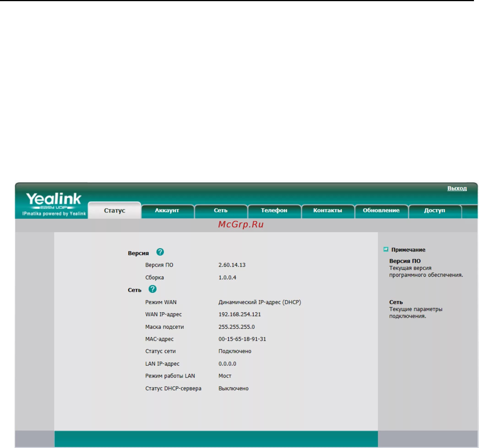Click the Выход logout link
The width and height of the screenshot is (479, 448).
tap(457, 188)
